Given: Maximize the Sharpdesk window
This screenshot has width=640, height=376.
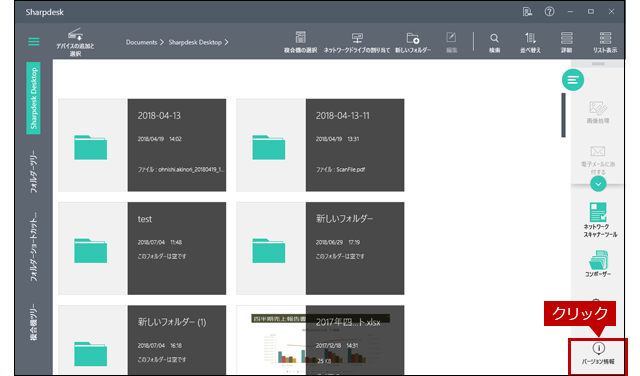Looking at the screenshot, I should 591,12.
